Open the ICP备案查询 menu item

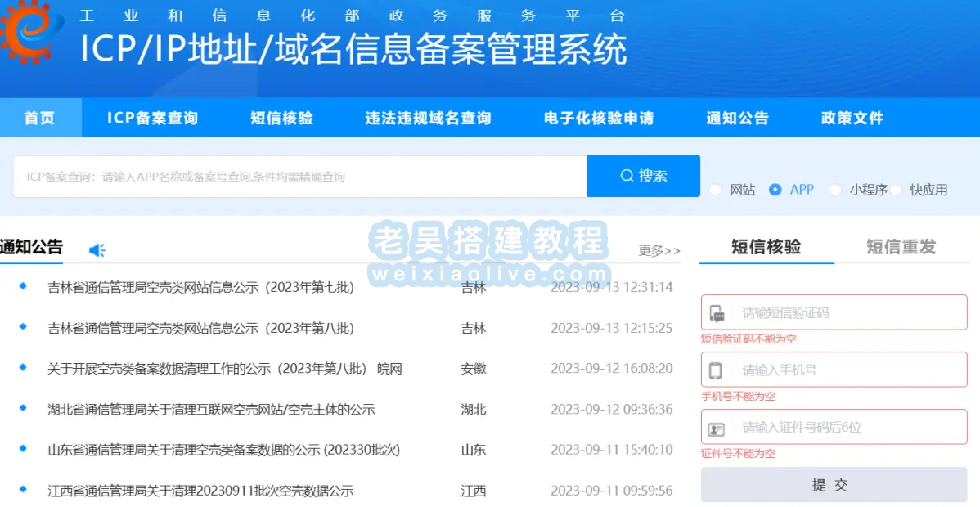click(151, 118)
